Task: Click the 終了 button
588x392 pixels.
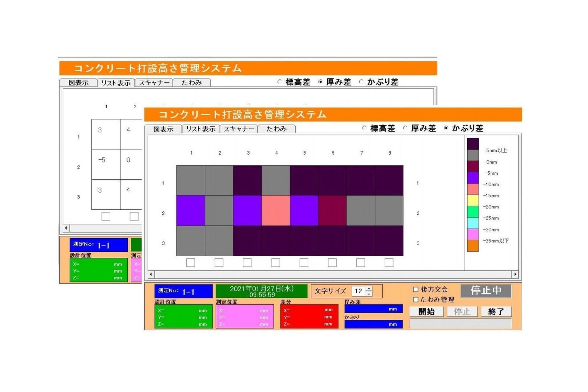Action: point(496,312)
